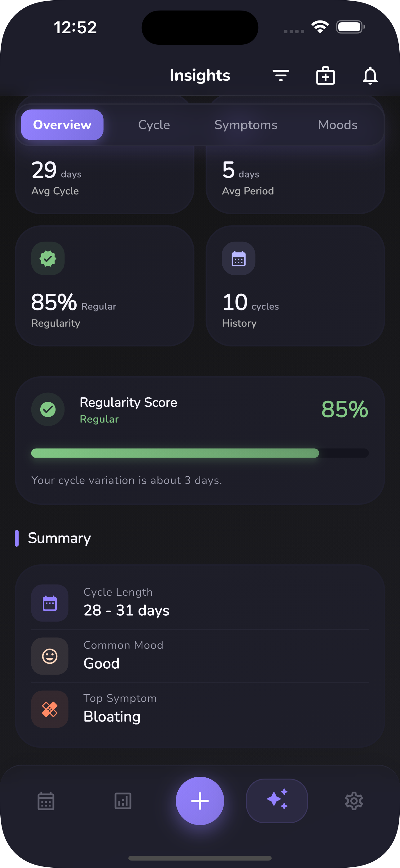Screen dimensions: 400x868
Task: Tap the History calendar icon
Action: [x=238, y=259]
